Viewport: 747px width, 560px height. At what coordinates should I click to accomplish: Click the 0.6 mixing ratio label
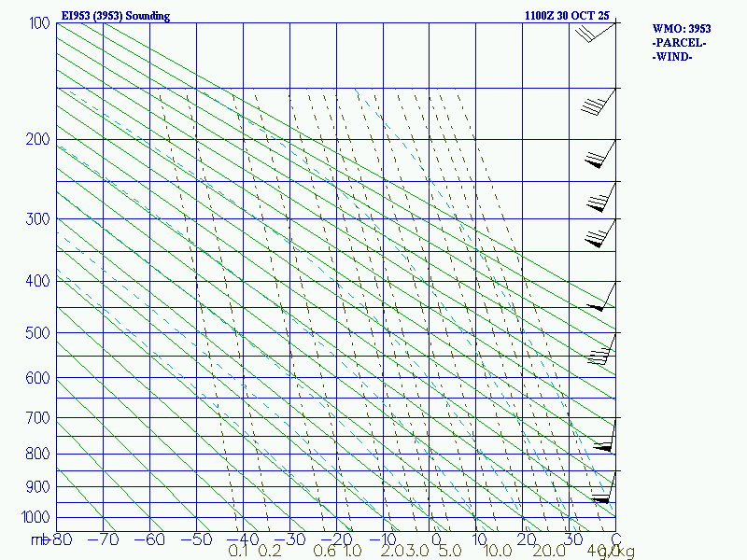[x=325, y=551]
